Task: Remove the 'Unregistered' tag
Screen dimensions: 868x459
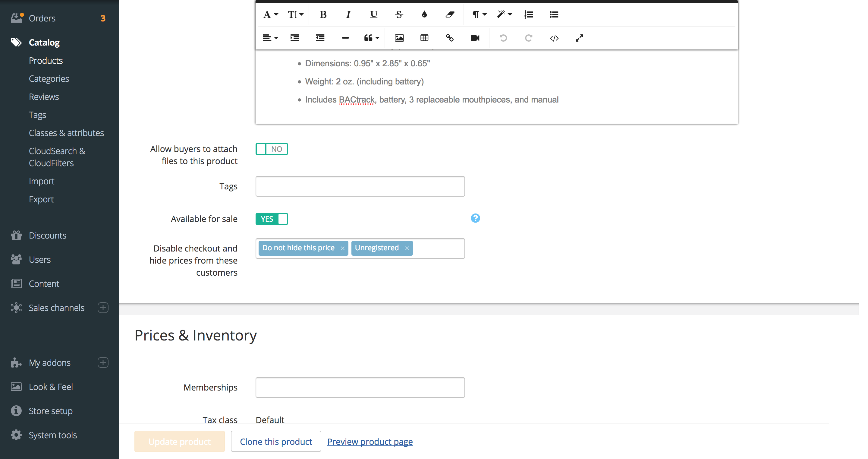Action: [x=407, y=248]
